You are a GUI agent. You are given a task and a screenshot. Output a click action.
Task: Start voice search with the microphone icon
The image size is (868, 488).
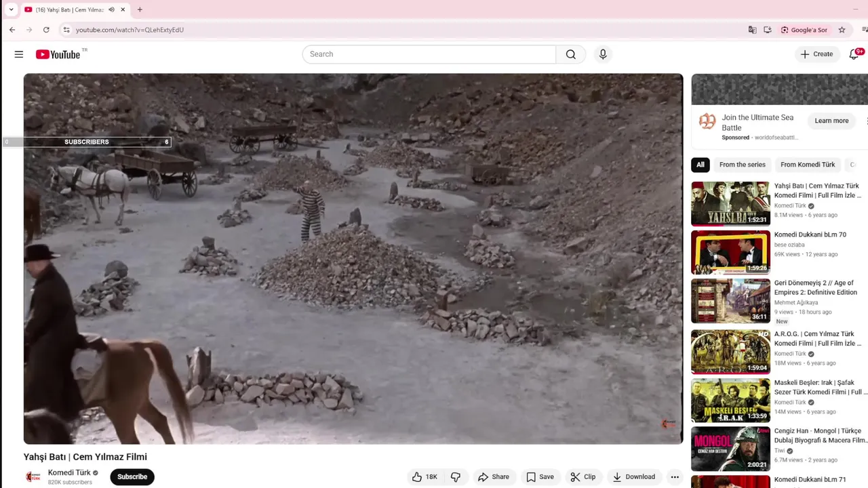(x=603, y=54)
